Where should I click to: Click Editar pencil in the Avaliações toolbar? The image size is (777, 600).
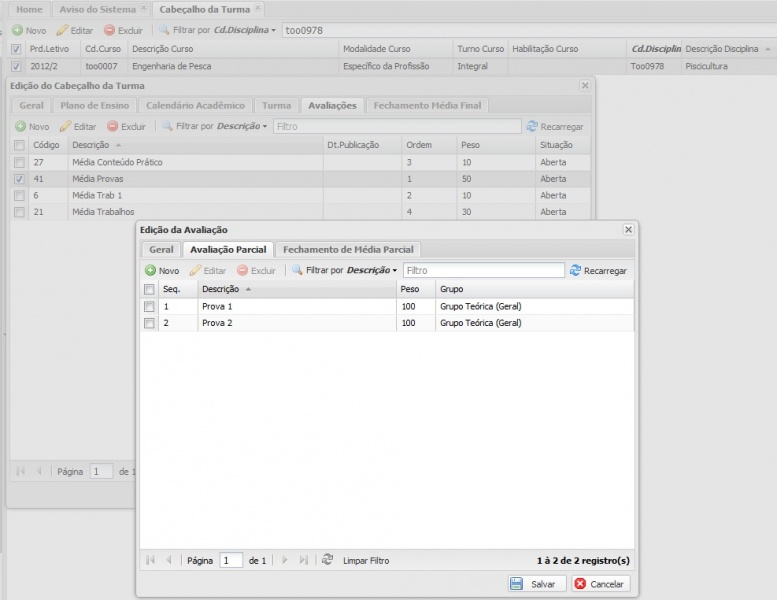(78, 127)
